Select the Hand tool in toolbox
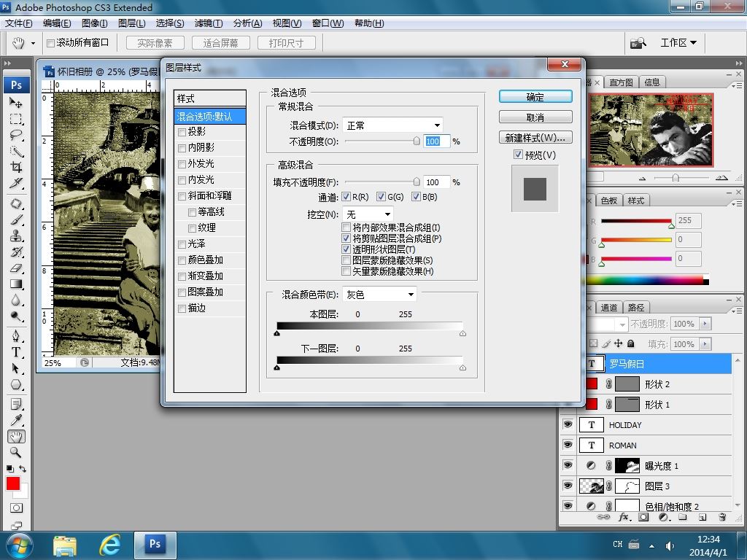747x560 pixels. [x=16, y=437]
